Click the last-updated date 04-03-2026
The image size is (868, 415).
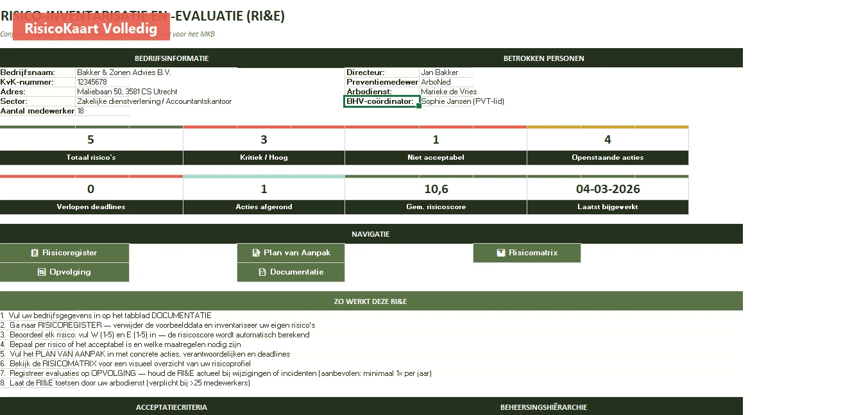click(x=608, y=189)
